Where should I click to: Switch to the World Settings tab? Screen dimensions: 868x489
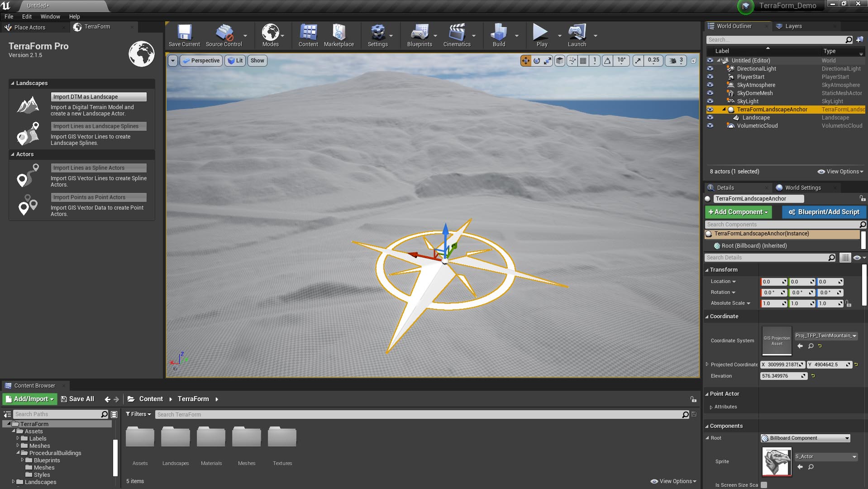pyautogui.click(x=803, y=188)
